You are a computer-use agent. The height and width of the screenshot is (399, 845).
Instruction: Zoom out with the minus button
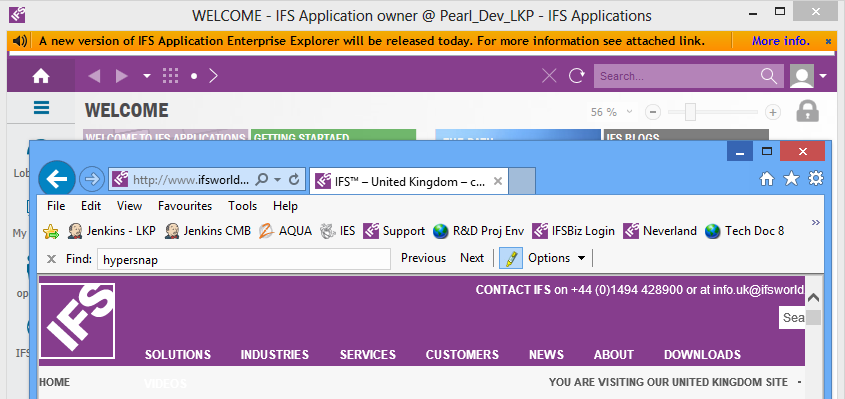pos(653,112)
